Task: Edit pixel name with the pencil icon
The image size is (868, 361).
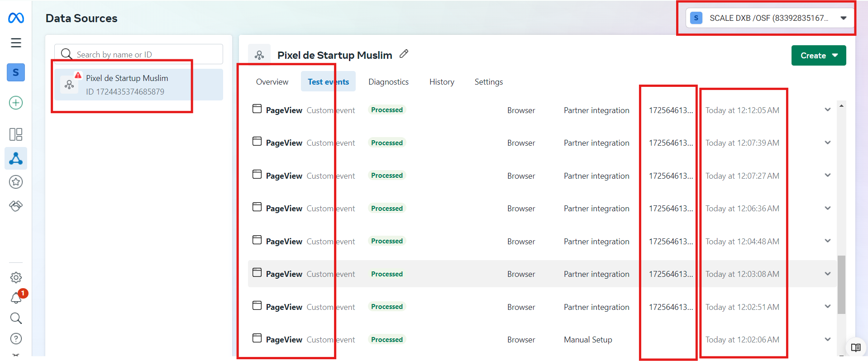Action: click(x=404, y=54)
